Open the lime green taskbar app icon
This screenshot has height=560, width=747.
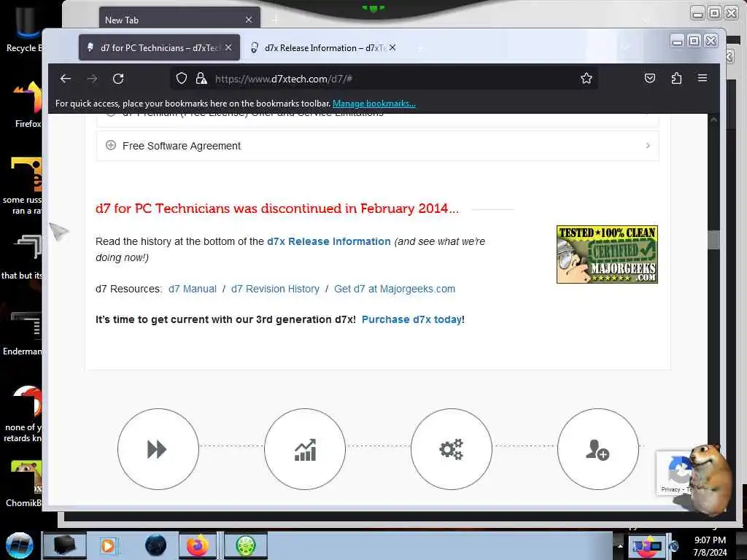click(x=245, y=545)
